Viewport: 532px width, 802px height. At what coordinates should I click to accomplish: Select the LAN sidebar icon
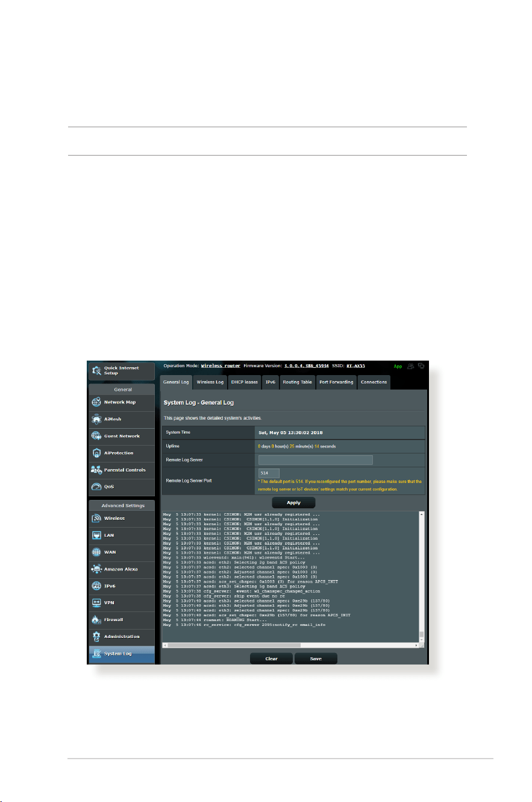tap(96, 535)
